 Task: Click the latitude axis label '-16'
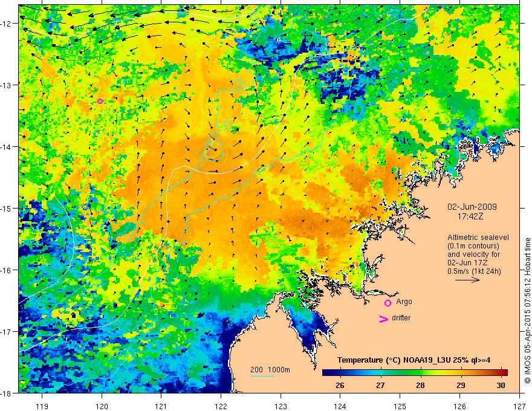6,270
